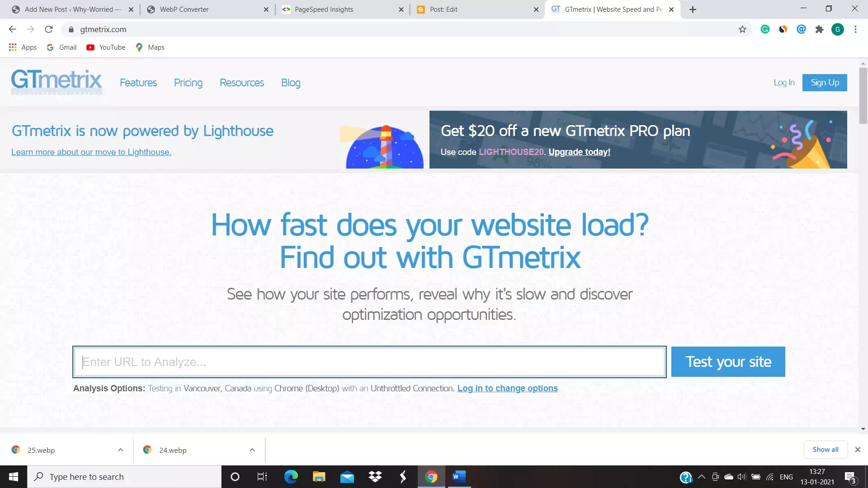868x488 pixels.
Task: Click the ENG language indicator
Action: pos(786,477)
